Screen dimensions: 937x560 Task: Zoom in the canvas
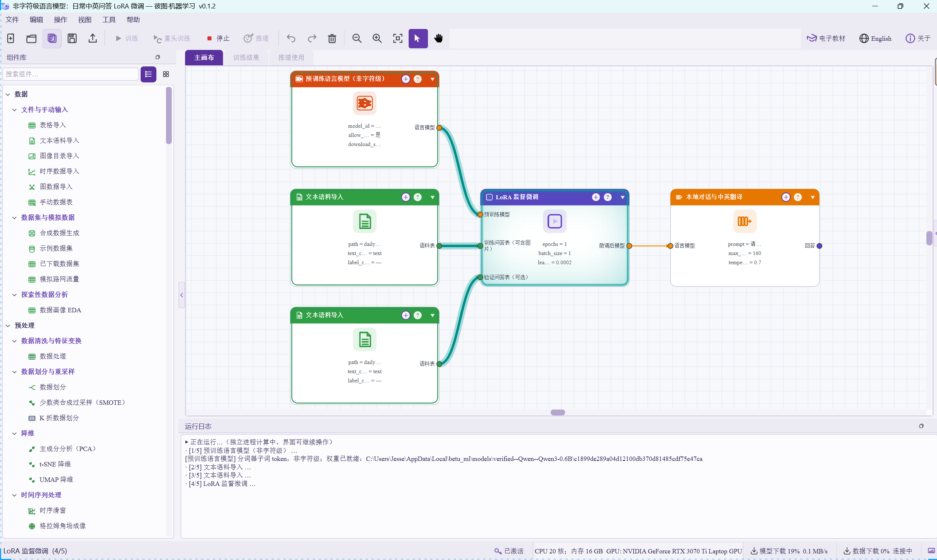[377, 38]
